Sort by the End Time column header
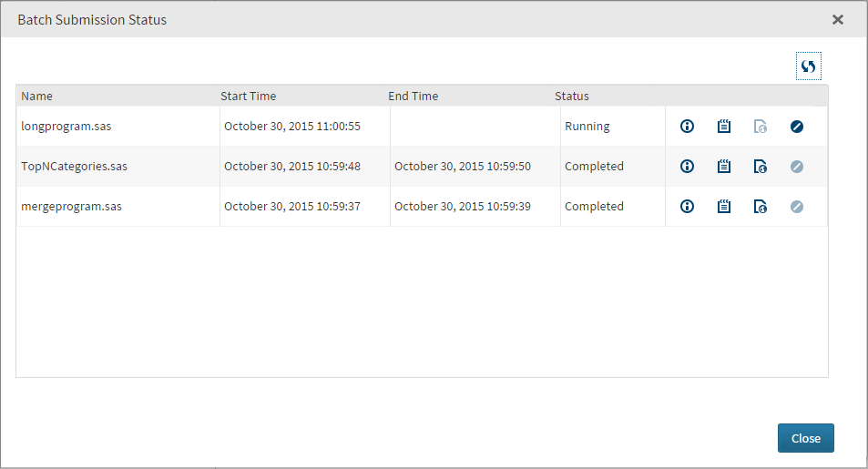The image size is (868, 469). point(413,96)
